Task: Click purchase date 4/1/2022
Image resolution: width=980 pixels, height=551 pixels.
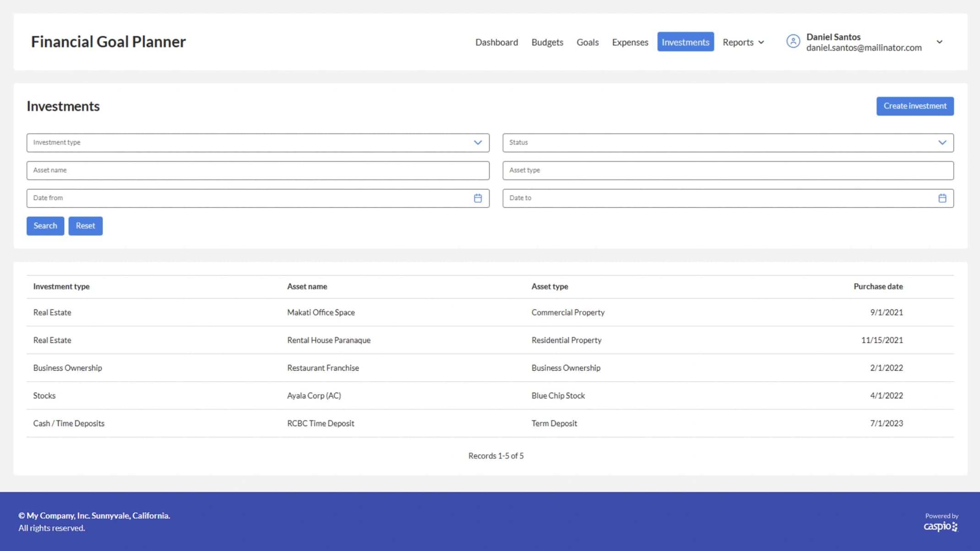Action: pyautogui.click(x=887, y=396)
